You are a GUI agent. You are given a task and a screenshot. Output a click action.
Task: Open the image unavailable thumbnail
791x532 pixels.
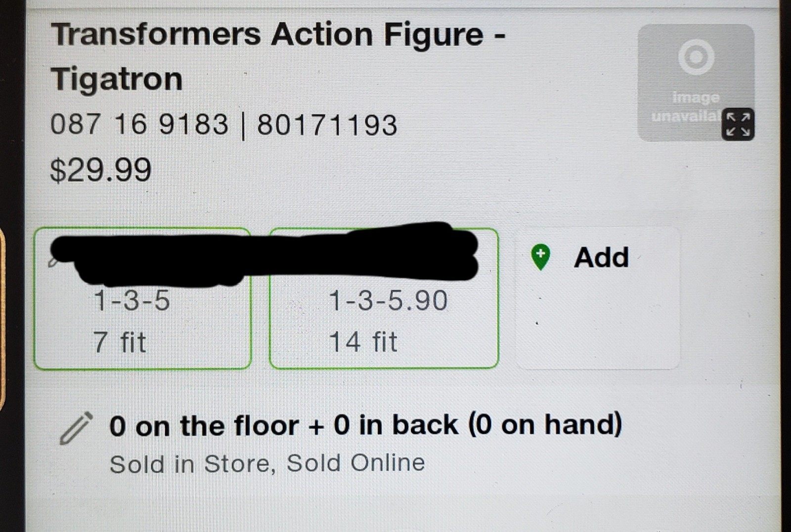point(696,82)
